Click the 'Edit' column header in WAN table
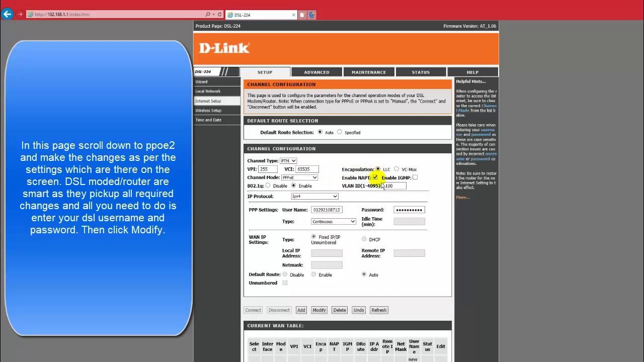644x362 pixels. [x=441, y=346]
